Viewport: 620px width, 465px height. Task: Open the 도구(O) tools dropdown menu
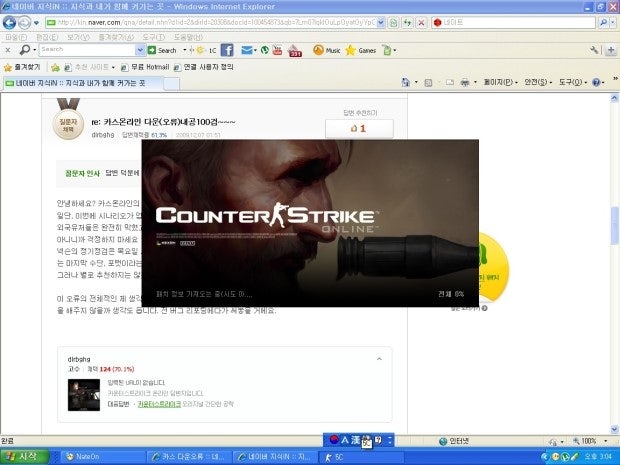point(574,83)
